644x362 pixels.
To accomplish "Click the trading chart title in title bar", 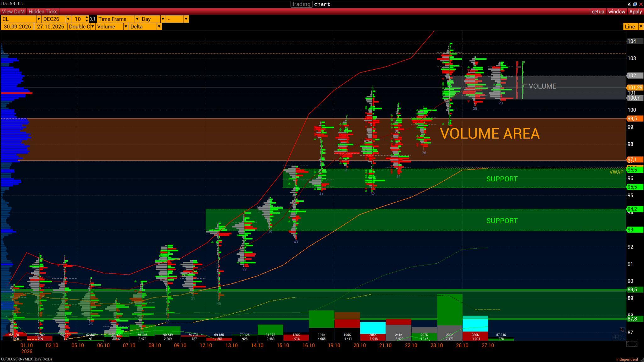I will click(x=310, y=4).
